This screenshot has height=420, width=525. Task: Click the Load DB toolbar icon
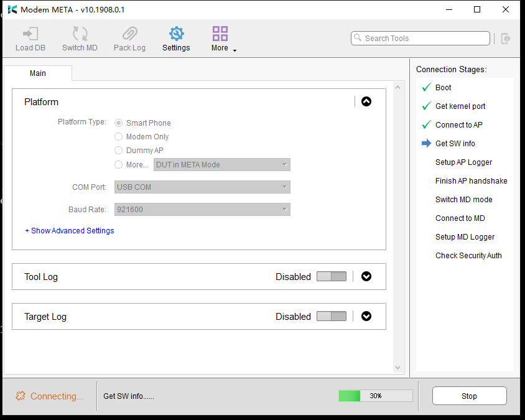pos(30,34)
